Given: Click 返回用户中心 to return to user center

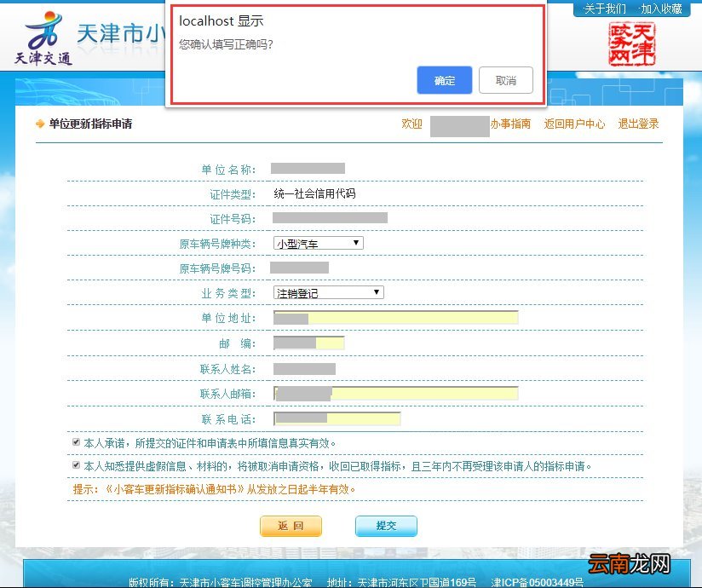Looking at the screenshot, I should point(574,124).
